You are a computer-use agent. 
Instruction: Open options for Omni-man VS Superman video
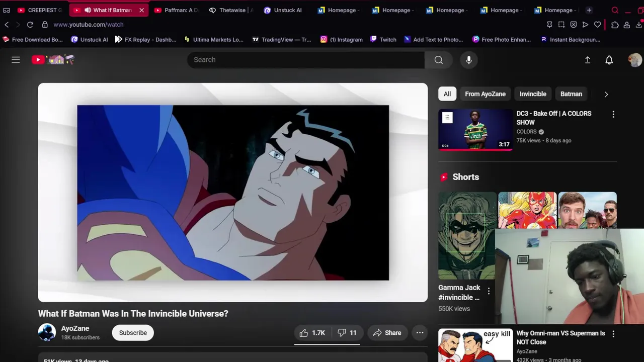point(613,334)
